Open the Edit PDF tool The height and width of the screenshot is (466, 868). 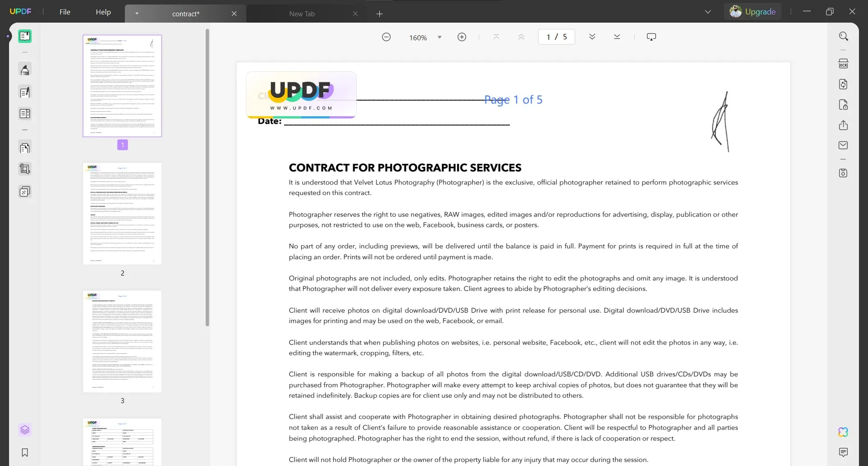25,92
